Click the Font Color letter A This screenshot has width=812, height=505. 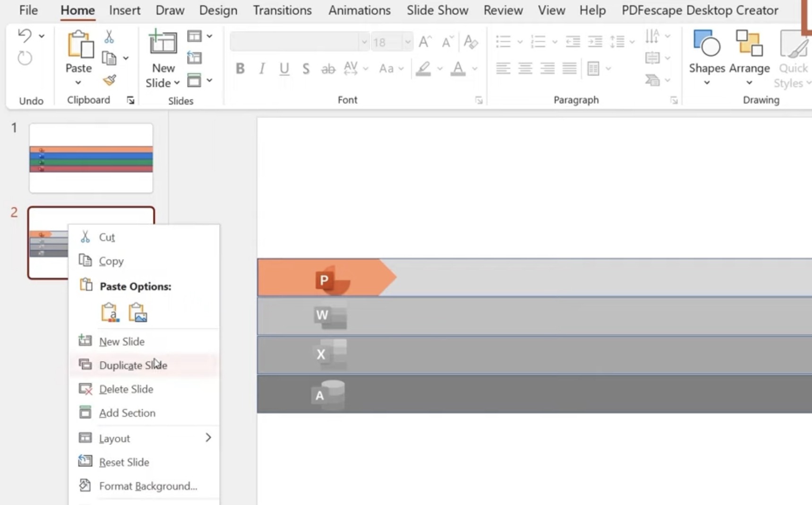(458, 69)
